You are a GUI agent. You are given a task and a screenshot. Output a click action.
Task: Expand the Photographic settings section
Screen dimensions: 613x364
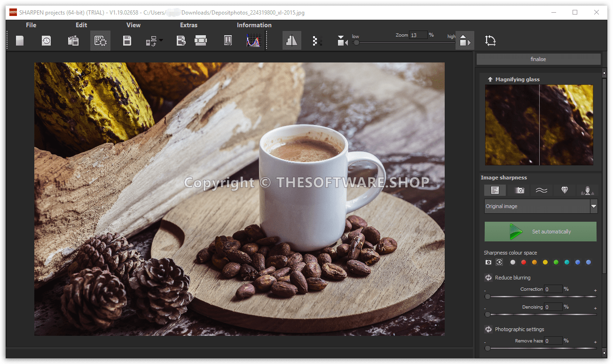click(488, 329)
